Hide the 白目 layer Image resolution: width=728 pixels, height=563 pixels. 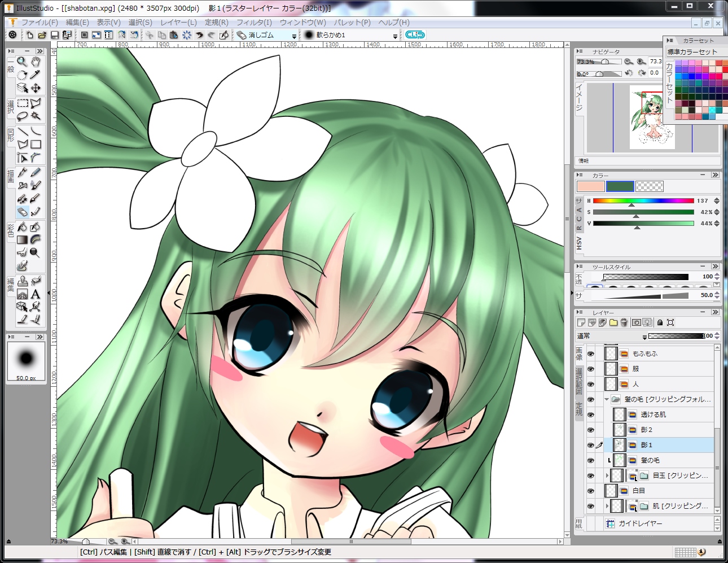tap(590, 491)
